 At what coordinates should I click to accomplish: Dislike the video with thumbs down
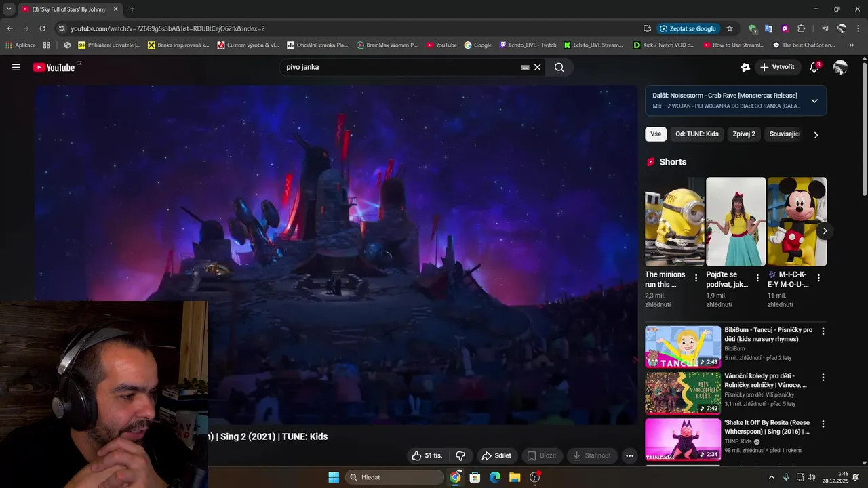click(x=460, y=455)
